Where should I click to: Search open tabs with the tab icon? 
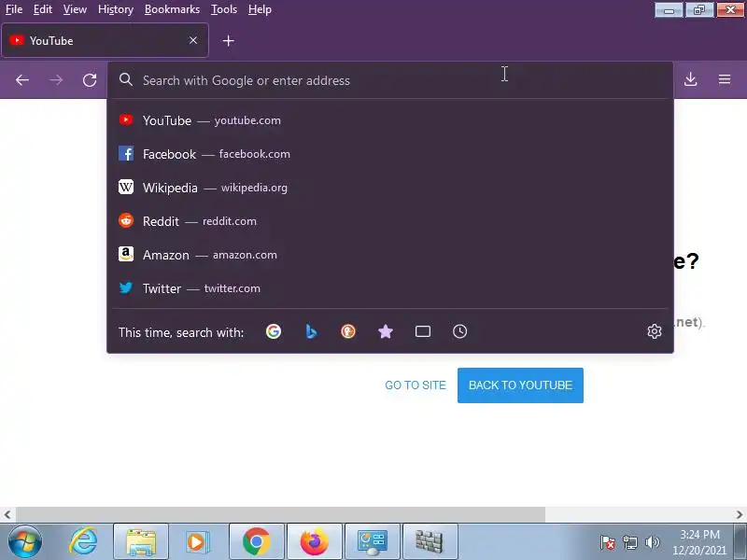click(x=423, y=331)
